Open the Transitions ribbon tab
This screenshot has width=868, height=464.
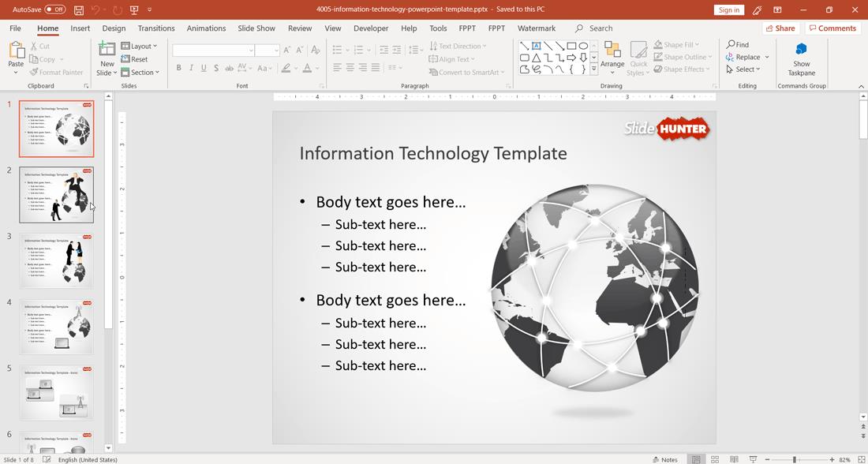156,28
